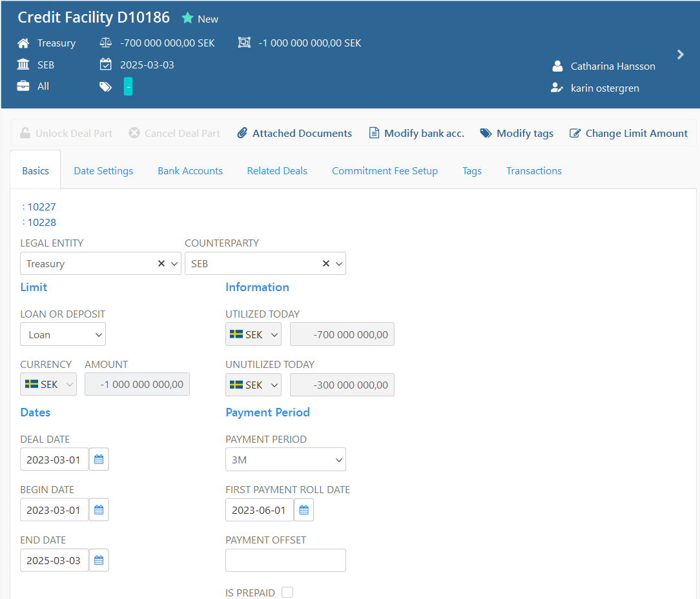
Task: Click Cancel Deal Part button
Action: click(x=174, y=133)
